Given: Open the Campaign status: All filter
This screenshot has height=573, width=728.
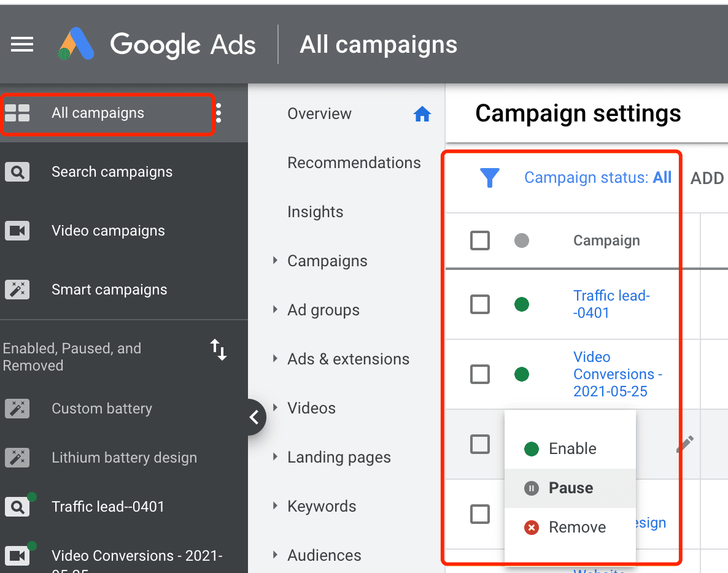Looking at the screenshot, I should point(597,178).
